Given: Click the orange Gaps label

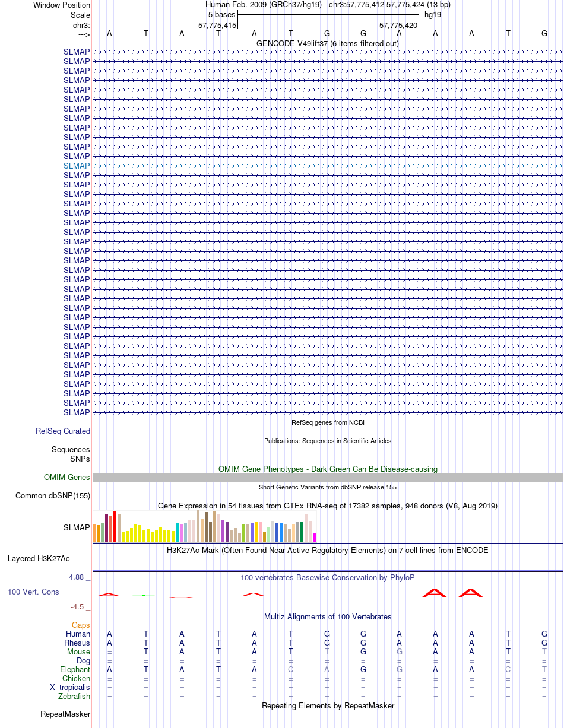Looking at the screenshot, I should click(81, 625).
